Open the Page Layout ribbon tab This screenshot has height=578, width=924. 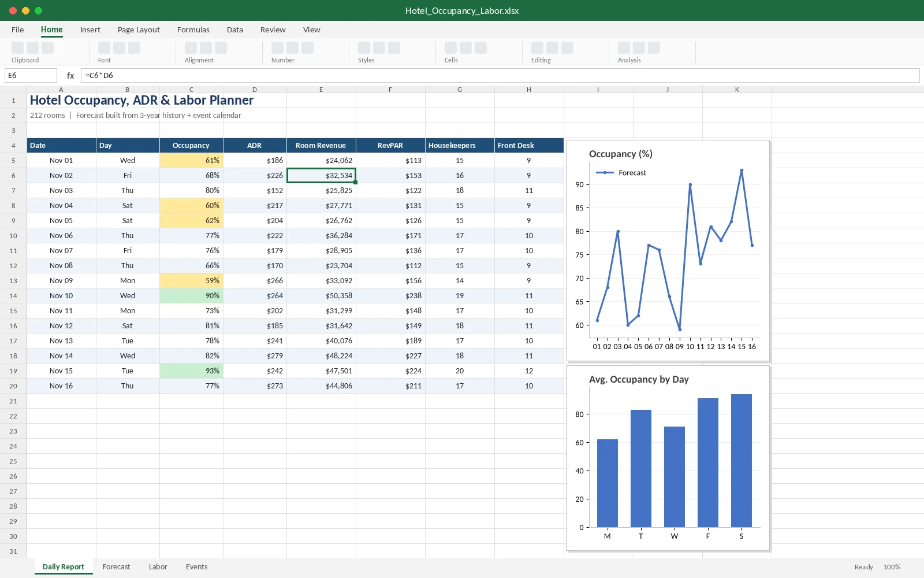tap(139, 29)
